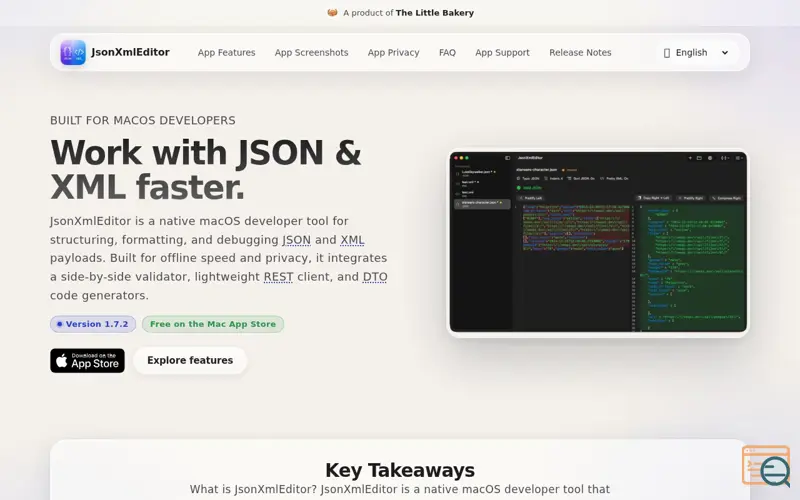Click the underlined DTO abbreviation
Screen dimensions: 800x500
tap(375, 277)
